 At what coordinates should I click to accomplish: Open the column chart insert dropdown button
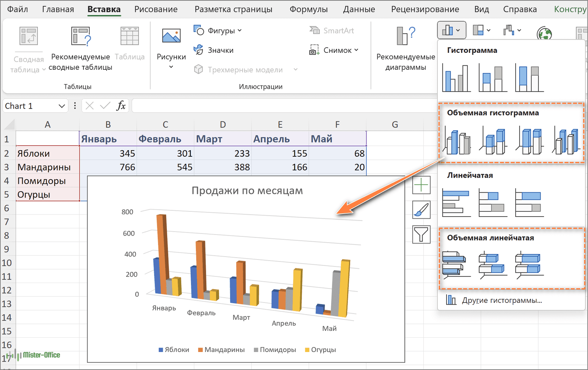[x=451, y=30]
